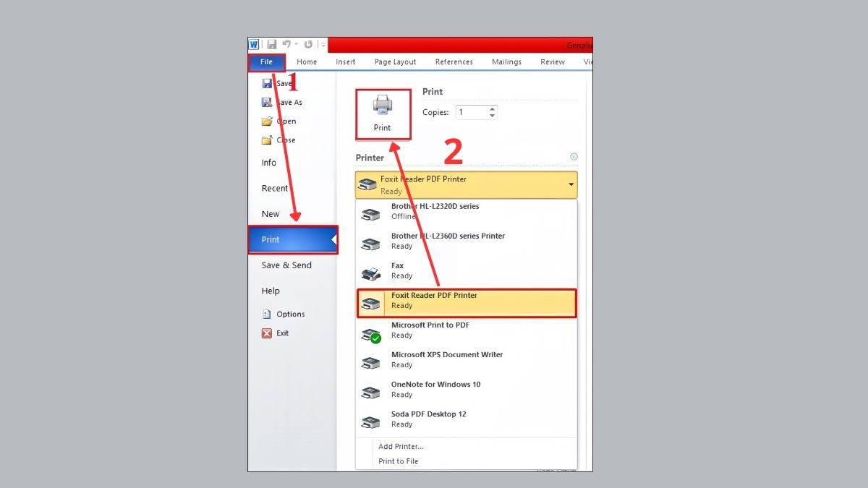Click the Options icon in sidebar
This screenshot has height=488, width=868.
[x=267, y=314]
